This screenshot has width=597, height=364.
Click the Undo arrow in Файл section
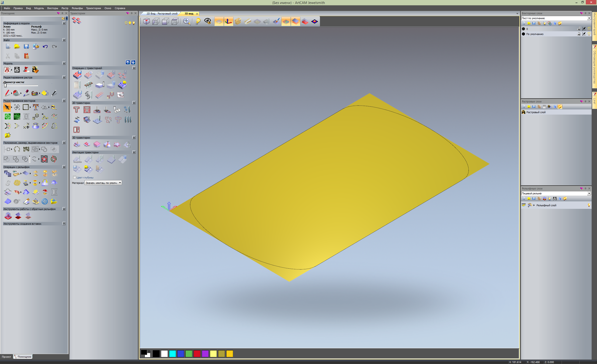coord(45,46)
